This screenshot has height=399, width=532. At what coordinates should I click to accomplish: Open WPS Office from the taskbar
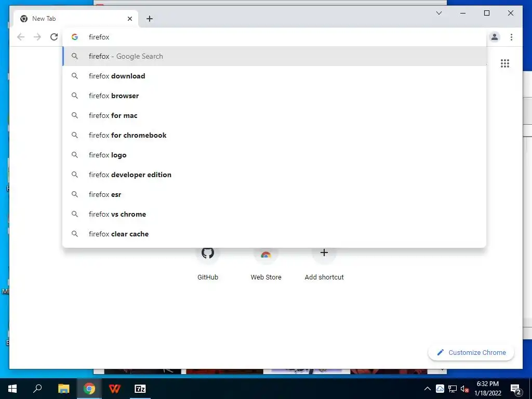click(x=115, y=389)
